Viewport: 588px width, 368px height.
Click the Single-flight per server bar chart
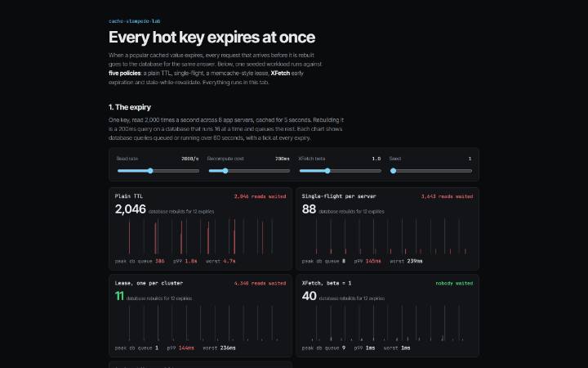(387, 236)
